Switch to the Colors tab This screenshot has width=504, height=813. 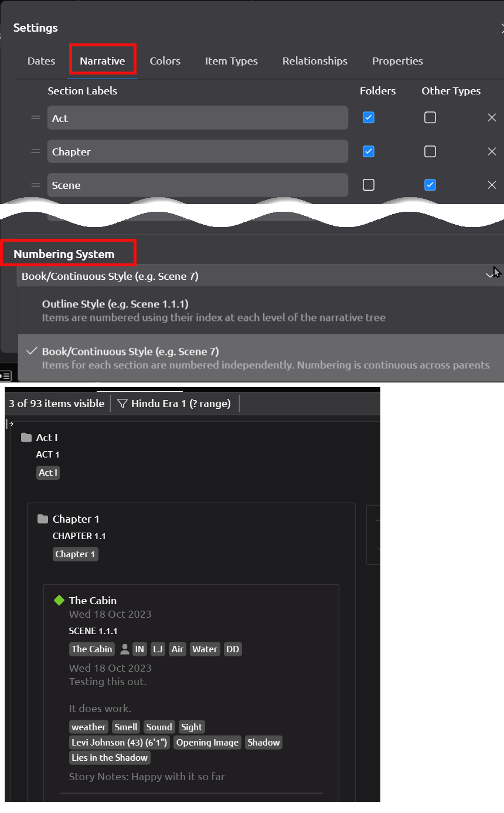165,61
